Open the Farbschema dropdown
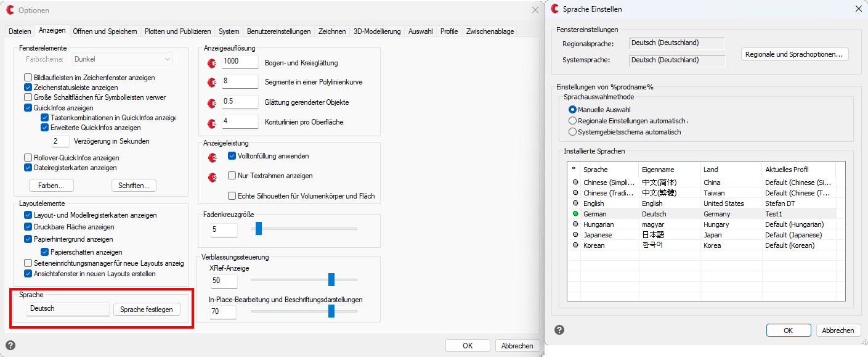The height and width of the screenshot is (357, 868). [x=123, y=59]
